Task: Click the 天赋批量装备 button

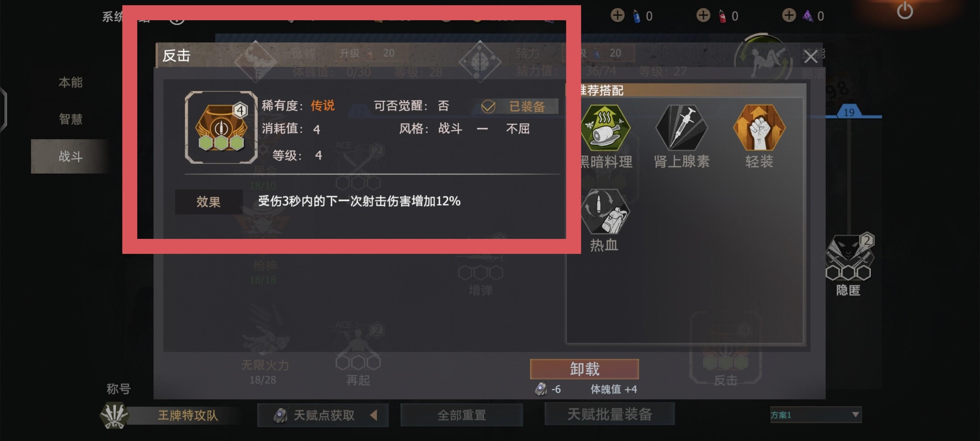Action: (x=609, y=414)
